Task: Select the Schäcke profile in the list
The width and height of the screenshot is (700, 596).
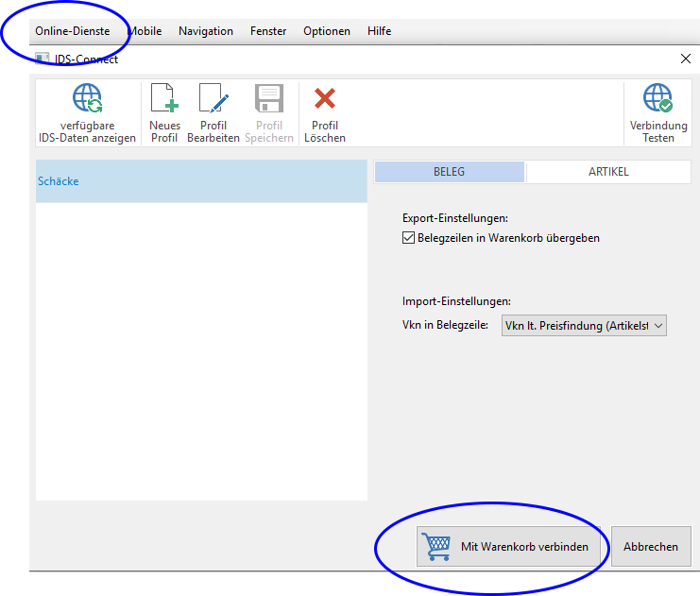Action: click(59, 181)
